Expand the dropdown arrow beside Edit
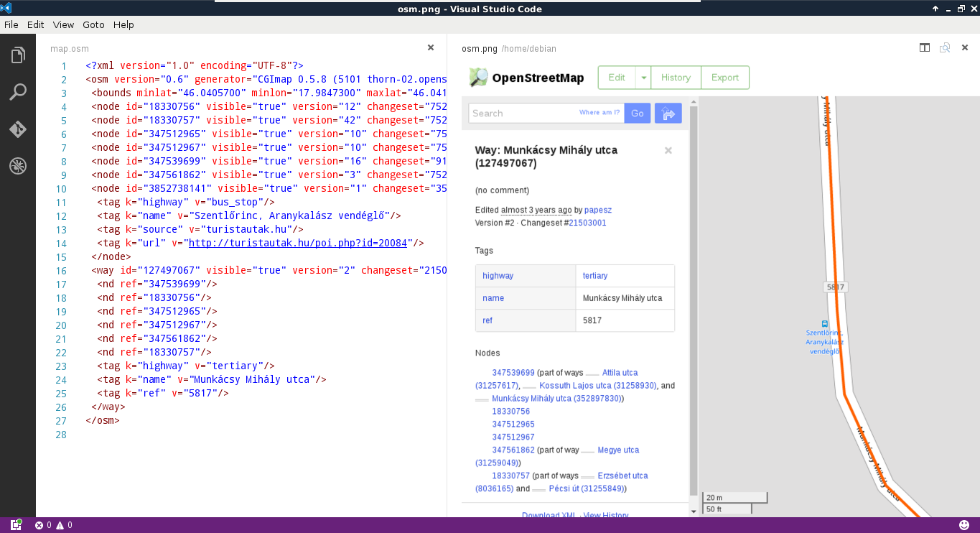The height and width of the screenshot is (533, 980). tap(644, 78)
